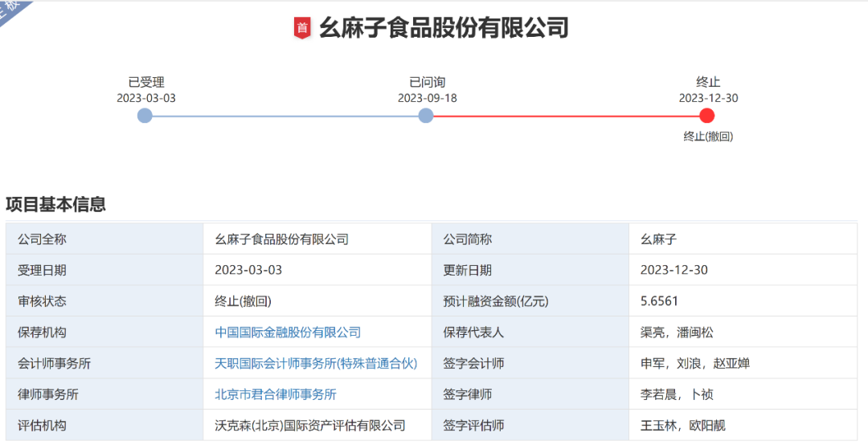Viewport: 868px width, 445px height.
Task: Open the 中国国际金融股份有限公司 sponsor link
Action: 288,332
